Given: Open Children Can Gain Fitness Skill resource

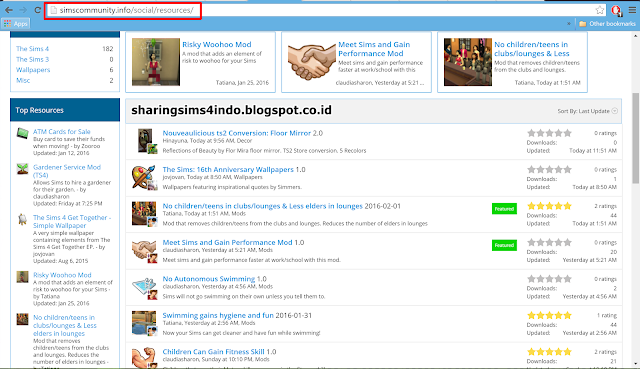Looking at the screenshot, I should (x=213, y=351).
